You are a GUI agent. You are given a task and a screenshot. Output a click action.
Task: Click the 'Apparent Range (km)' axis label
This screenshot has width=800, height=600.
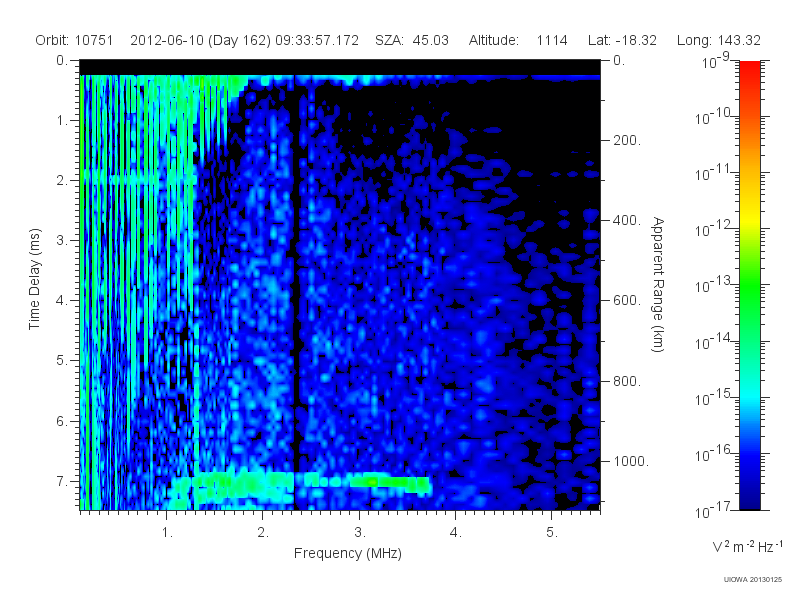pos(658,284)
